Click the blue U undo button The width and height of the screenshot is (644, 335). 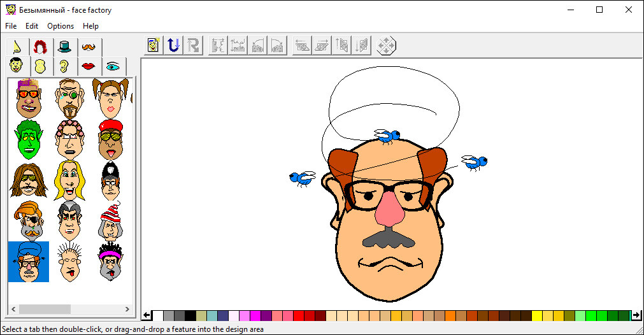point(173,45)
